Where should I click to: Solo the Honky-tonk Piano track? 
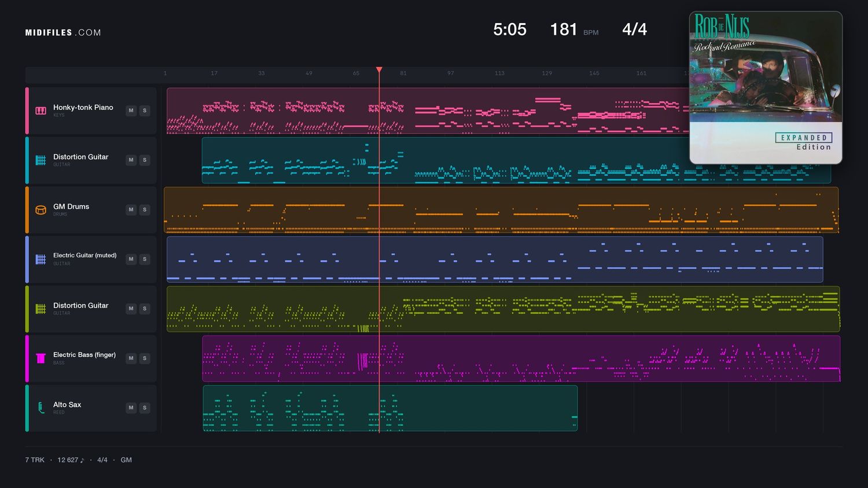coord(145,110)
